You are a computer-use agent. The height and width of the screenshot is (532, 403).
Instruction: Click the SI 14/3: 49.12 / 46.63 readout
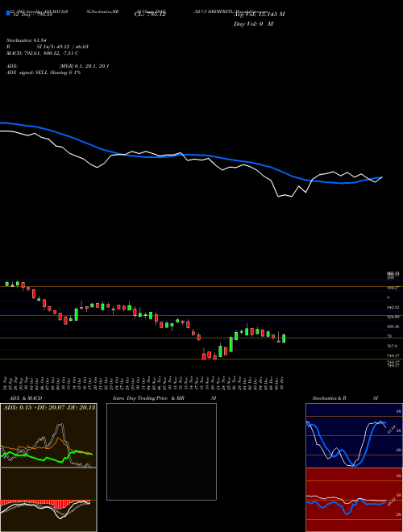pos(63,47)
